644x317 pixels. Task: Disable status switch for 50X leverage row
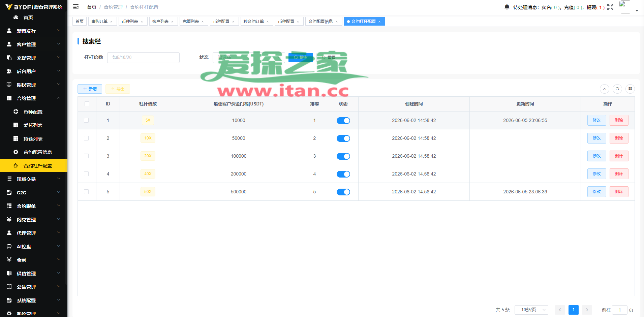click(343, 192)
